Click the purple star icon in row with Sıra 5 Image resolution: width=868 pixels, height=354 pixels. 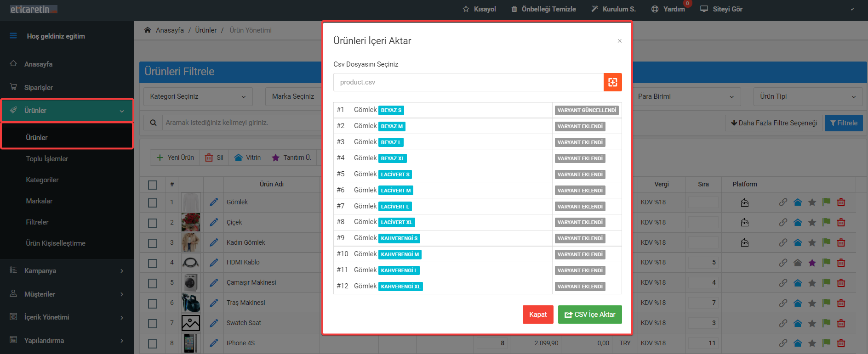coord(812,263)
